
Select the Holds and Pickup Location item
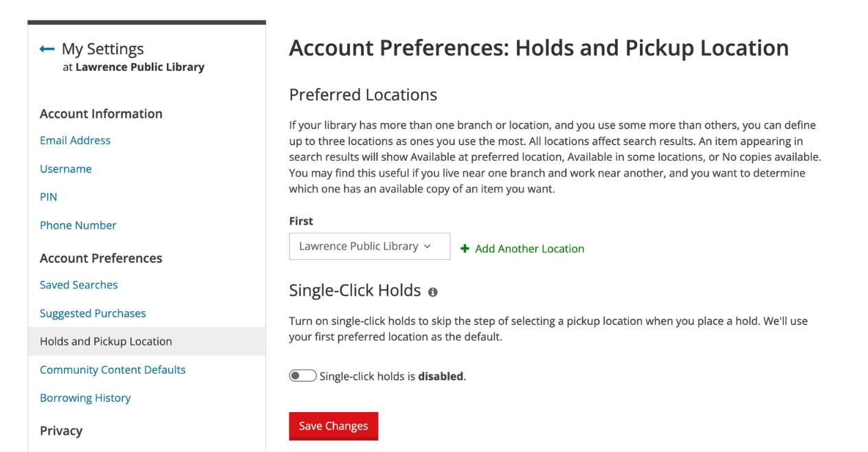pyautogui.click(x=146, y=341)
